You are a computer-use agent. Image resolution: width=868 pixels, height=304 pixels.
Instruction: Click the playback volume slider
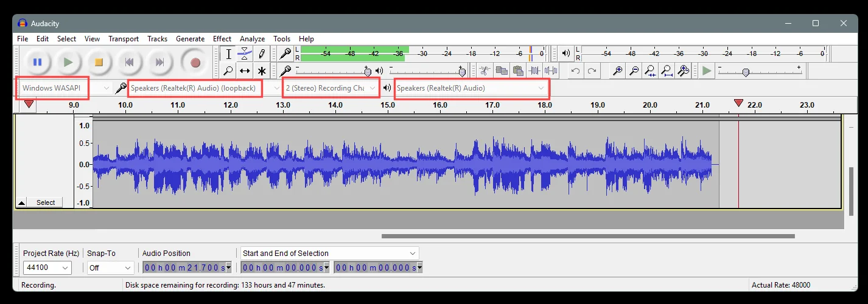[x=426, y=71]
